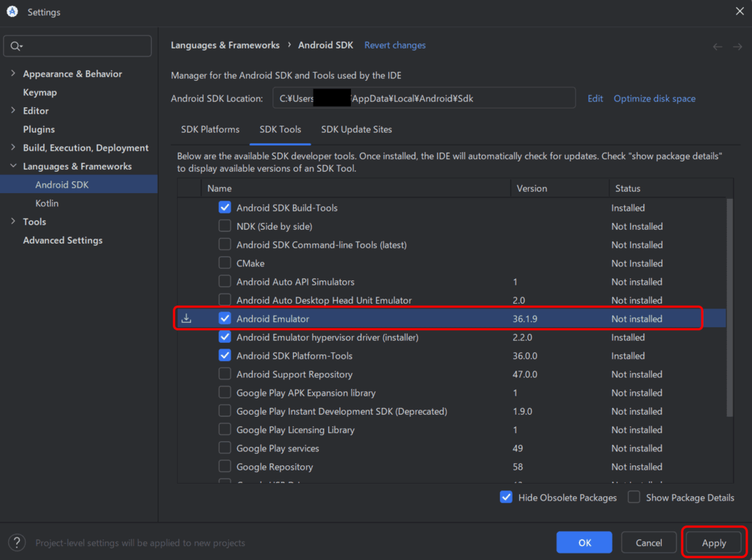Viewport: 752px width, 560px height.
Task: Click version 2.2.0 cell
Action: [x=522, y=338]
